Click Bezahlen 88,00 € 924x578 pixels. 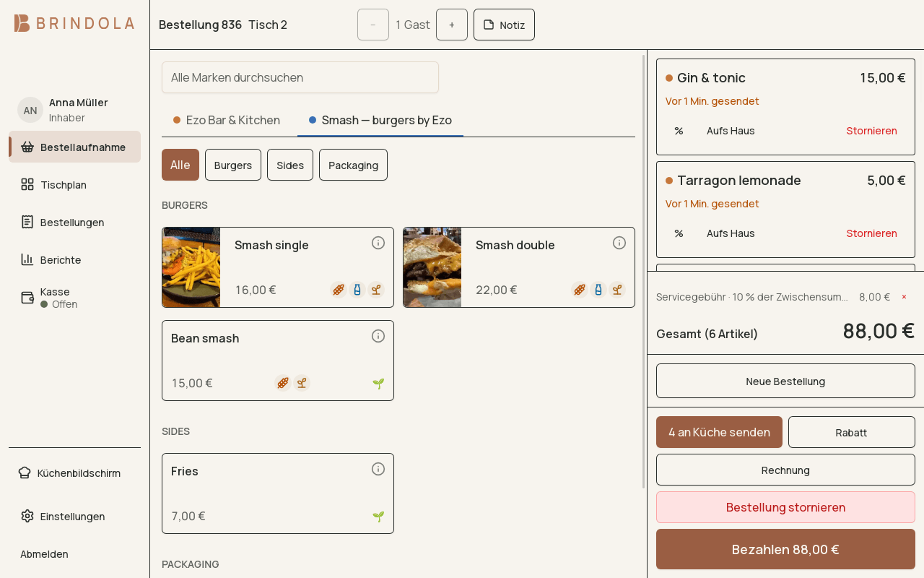[x=785, y=549]
